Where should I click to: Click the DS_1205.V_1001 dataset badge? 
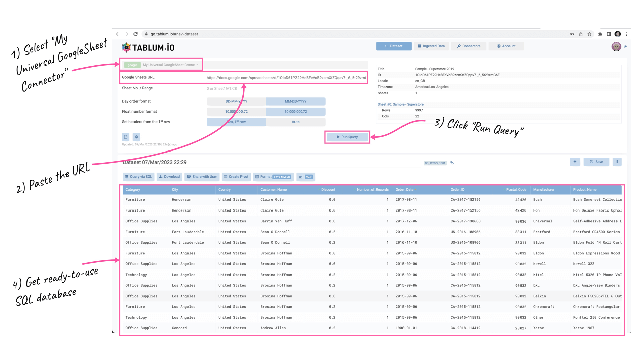coord(435,163)
